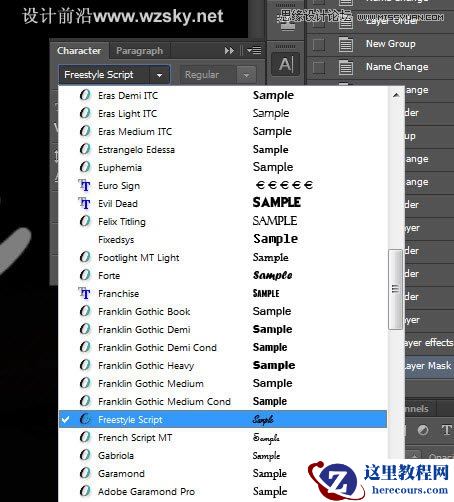Image resolution: width=454 pixels, height=502 pixels.
Task: Choose the Eras Medium ITC font
Action: (223, 131)
